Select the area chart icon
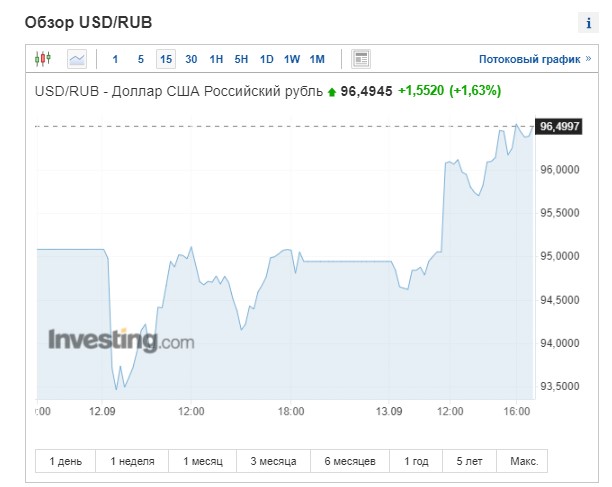This screenshot has width=612, height=487. [x=77, y=59]
